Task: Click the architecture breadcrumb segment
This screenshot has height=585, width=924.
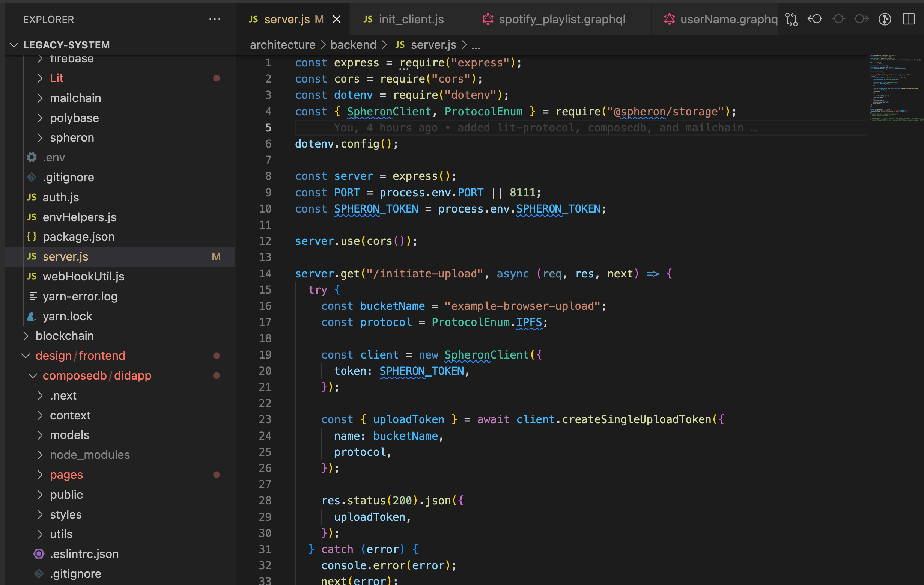Action: 283,45
